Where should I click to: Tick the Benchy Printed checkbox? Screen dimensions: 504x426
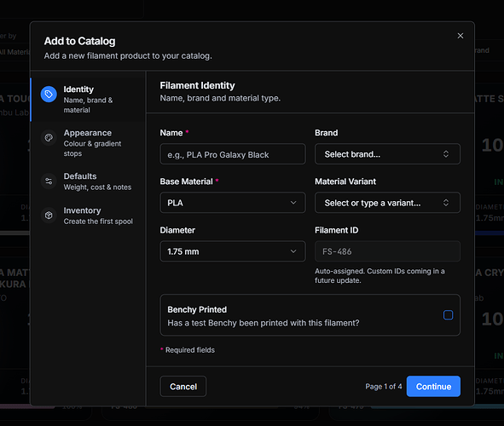pos(448,315)
